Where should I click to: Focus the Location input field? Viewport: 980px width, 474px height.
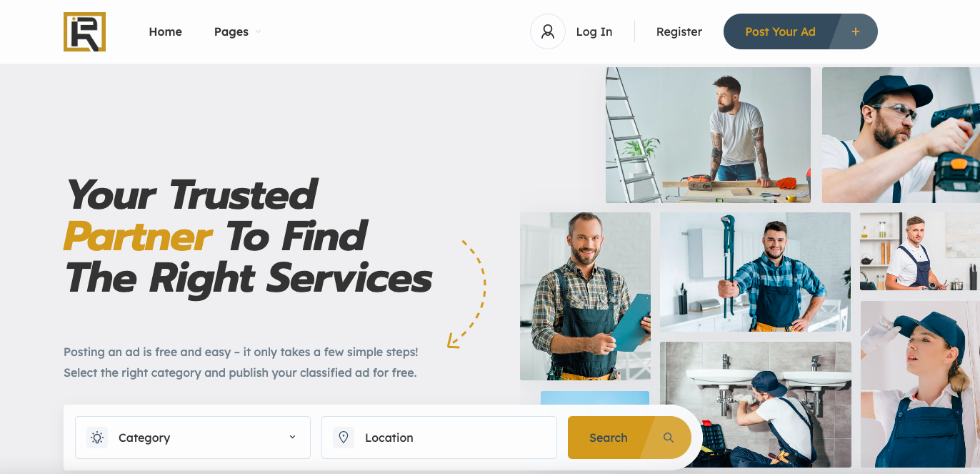tap(439, 438)
